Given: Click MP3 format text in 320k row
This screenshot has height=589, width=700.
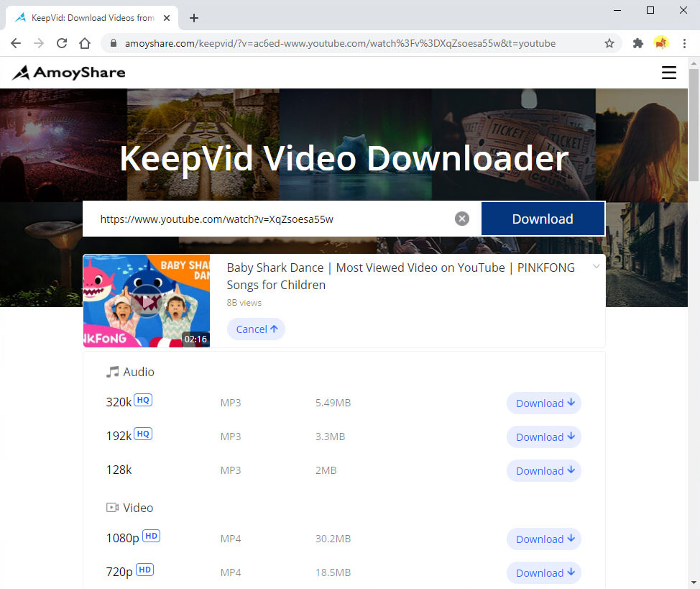Looking at the screenshot, I should click(x=231, y=403).
